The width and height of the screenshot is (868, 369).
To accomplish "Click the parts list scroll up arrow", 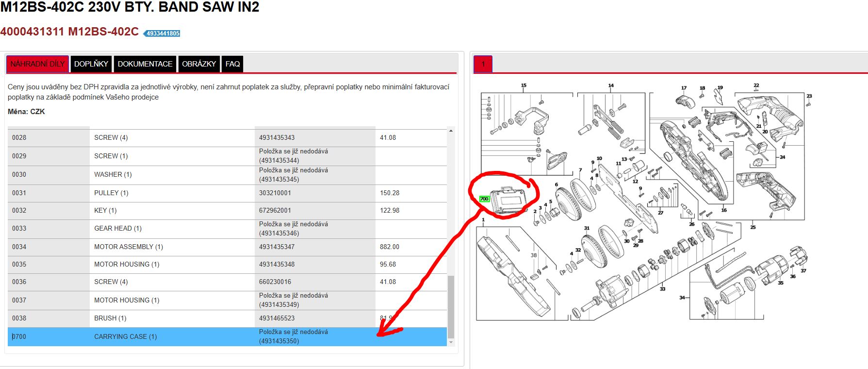I will [x=451, y=131].
